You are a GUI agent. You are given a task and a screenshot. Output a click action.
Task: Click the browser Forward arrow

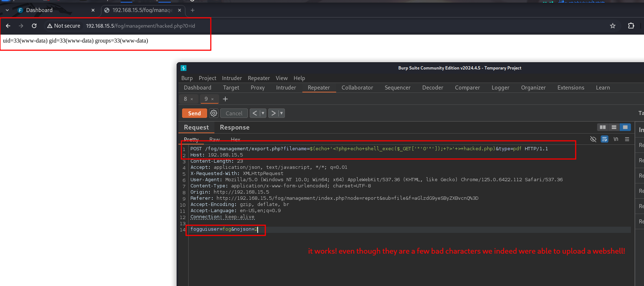click(x=21, y=26)
